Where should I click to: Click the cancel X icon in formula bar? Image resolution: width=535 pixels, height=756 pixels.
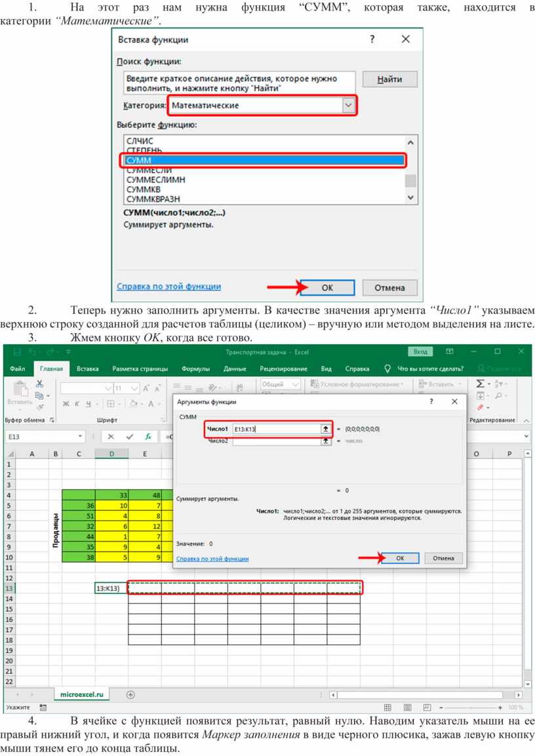111,436
